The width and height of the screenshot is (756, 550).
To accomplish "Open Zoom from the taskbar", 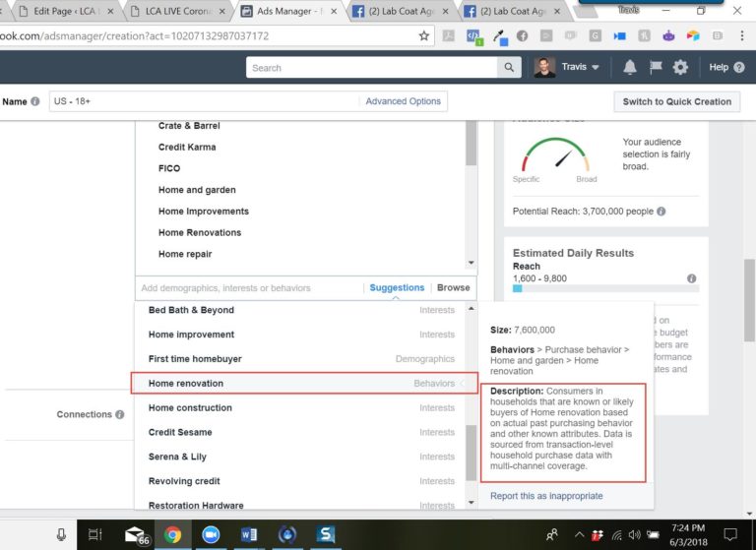I will (x=211, y=534).
